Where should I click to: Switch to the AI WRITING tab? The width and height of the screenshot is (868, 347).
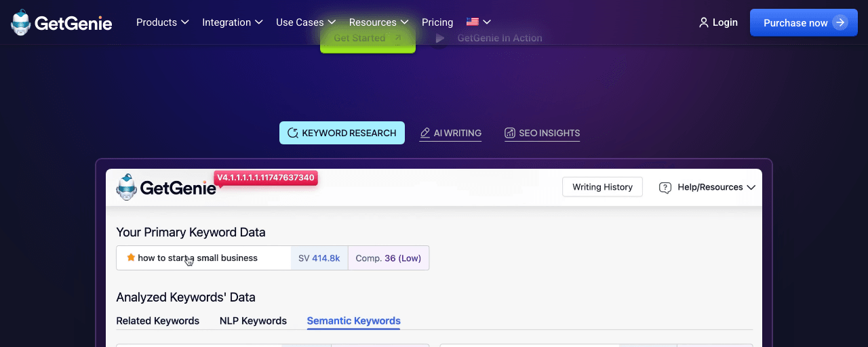(450, 133)
